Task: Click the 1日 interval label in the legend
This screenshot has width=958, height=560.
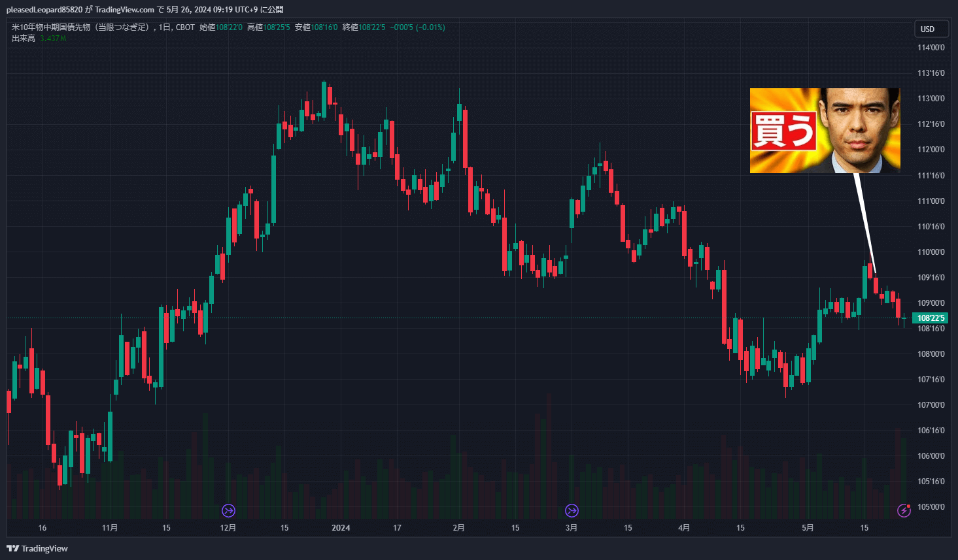Action: [164, 27]
